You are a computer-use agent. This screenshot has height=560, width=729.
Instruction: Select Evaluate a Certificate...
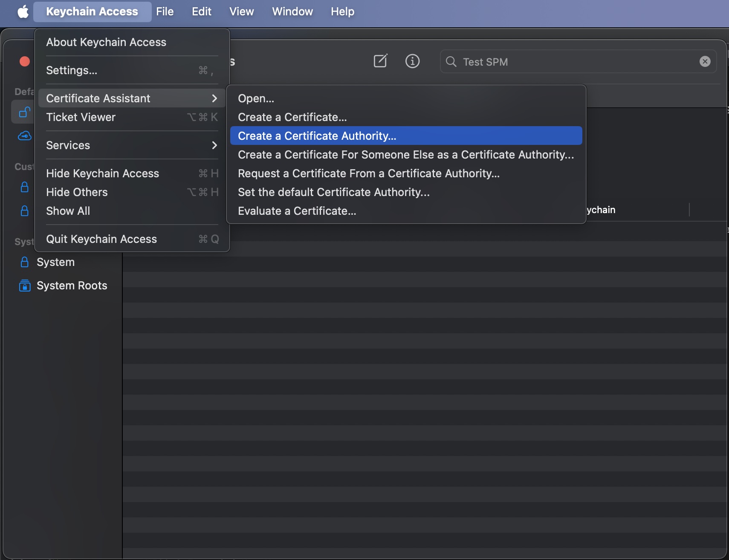tap(406, 211)
